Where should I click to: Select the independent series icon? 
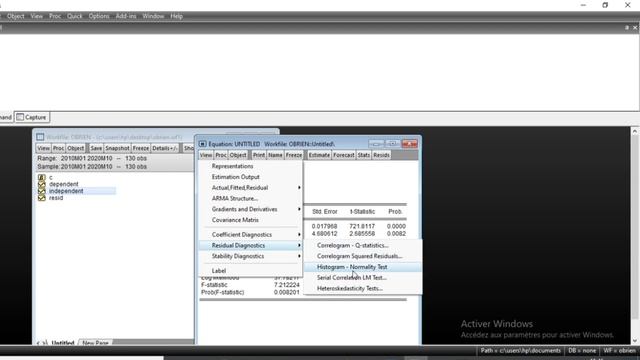tap(42, 191)
